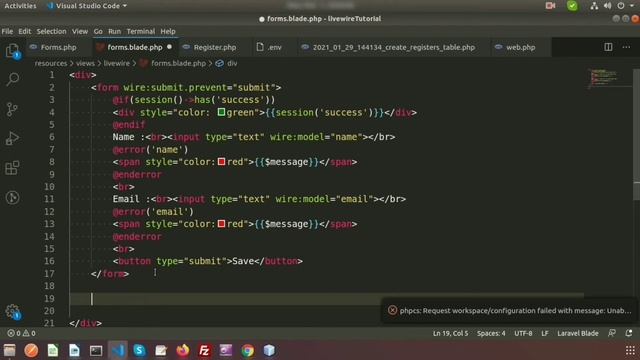Open the Search view icon
640x360 pixels.
[12, 79]
